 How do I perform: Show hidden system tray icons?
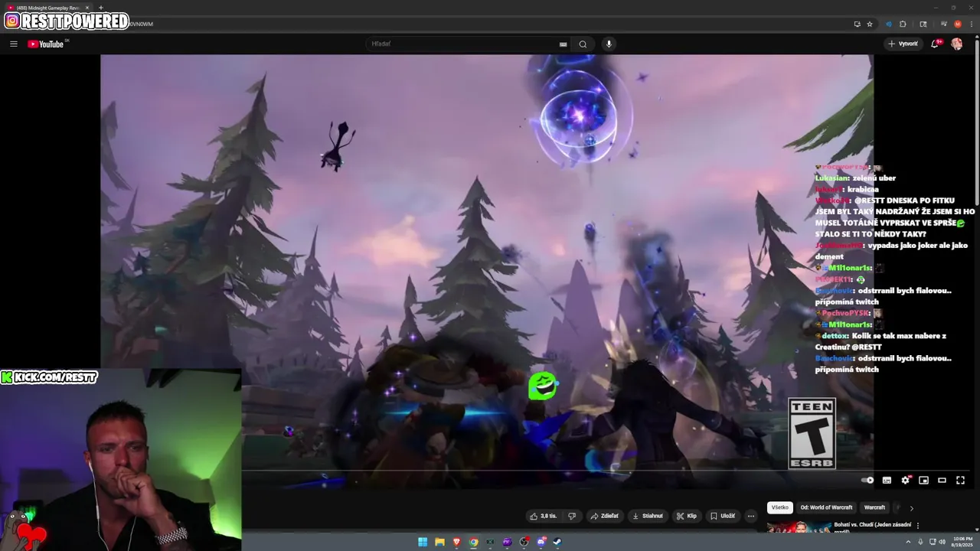tap(909, 542)
